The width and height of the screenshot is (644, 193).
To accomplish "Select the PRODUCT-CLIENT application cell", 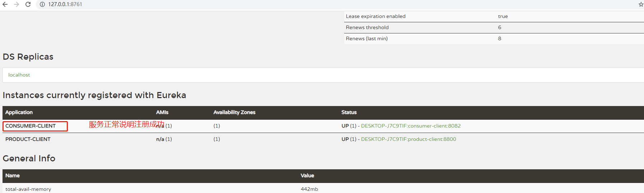I will (x=28, y=139).
